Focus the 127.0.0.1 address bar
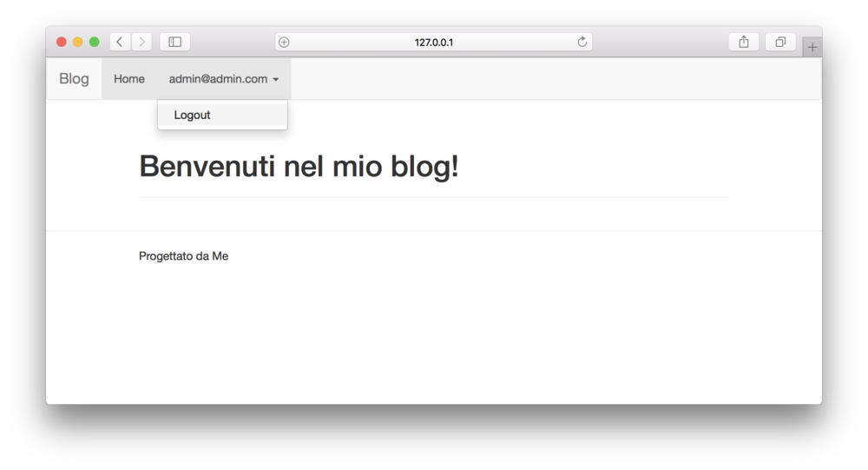The image size is (868, 470). 434,42
